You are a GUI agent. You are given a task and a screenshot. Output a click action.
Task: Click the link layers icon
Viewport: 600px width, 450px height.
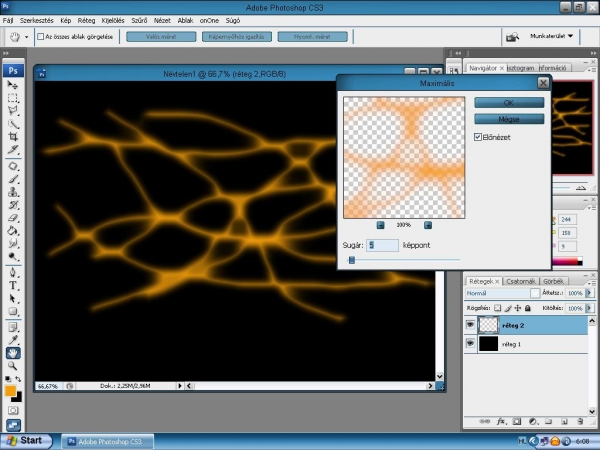pos(484,421)
